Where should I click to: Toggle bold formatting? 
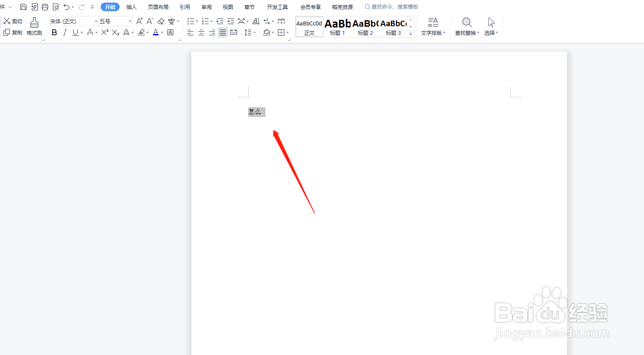[x=54, y=32]
